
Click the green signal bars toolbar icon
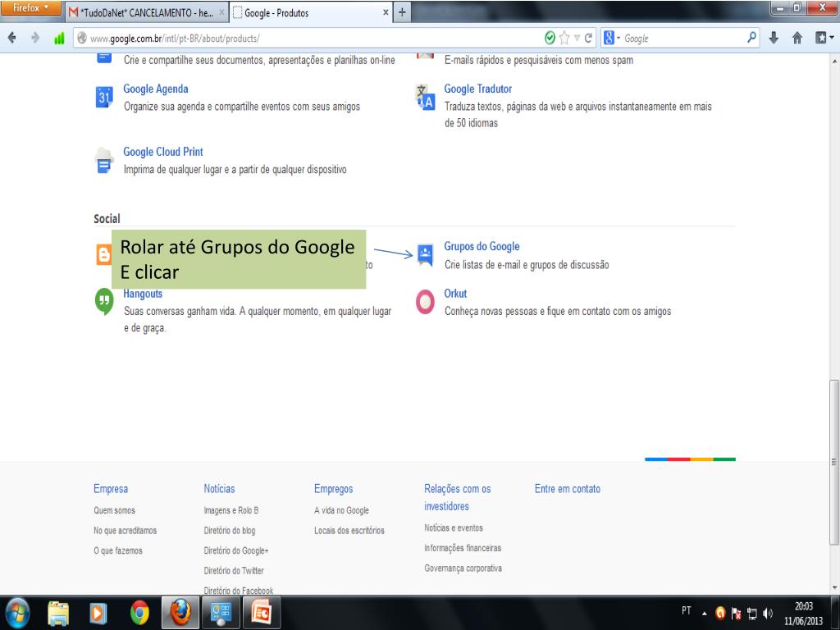click(x=59, y=38)
